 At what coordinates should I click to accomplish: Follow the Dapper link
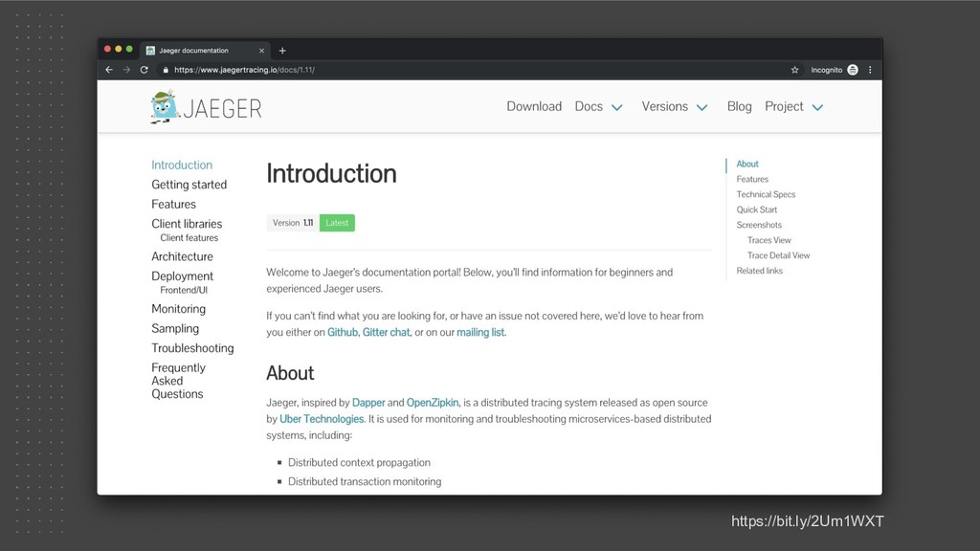(x=368, y=403)
